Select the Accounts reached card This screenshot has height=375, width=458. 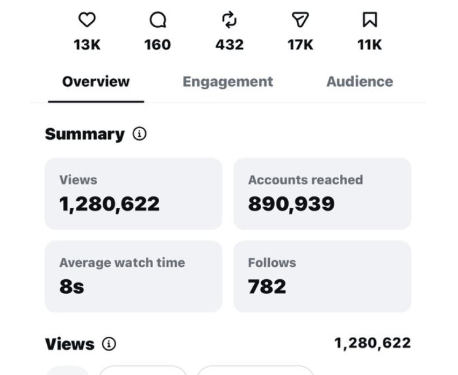click(322, 194)
